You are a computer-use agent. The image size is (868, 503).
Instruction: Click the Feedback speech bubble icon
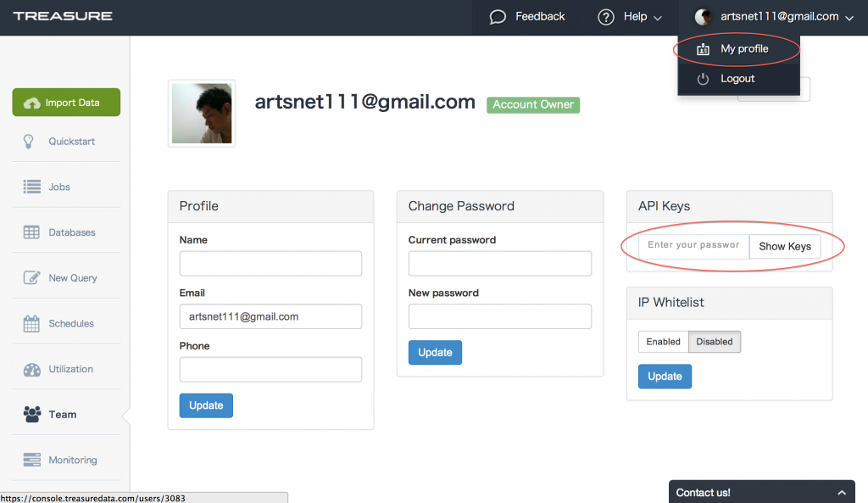click(x=498, y=17)
